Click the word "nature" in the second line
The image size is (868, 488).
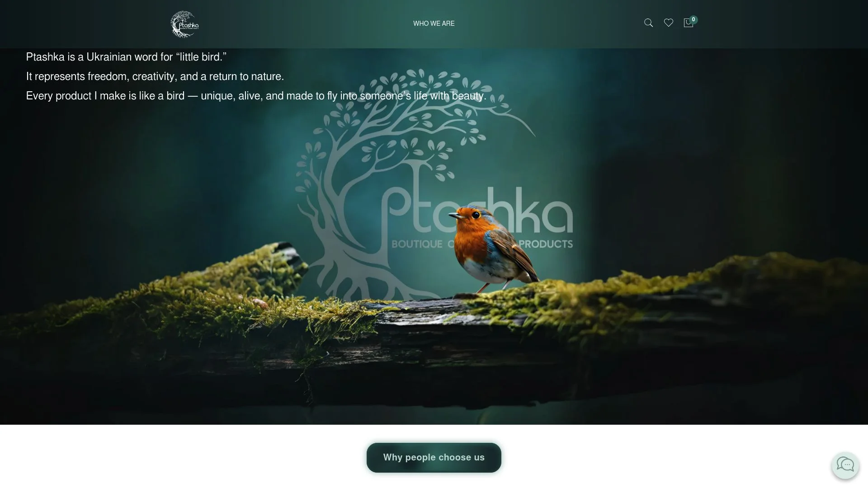[266, 76]
